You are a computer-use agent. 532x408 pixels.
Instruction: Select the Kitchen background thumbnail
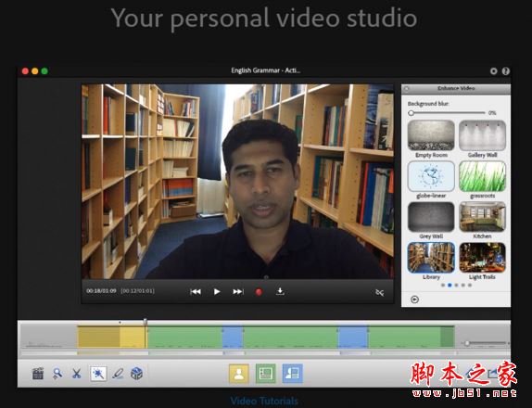[x=482, y=217]
